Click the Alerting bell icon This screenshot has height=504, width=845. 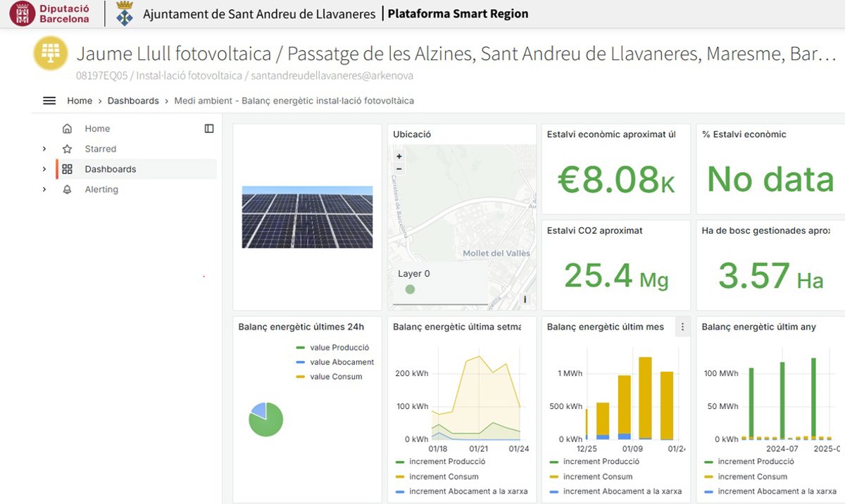click(x=67, y=189)
